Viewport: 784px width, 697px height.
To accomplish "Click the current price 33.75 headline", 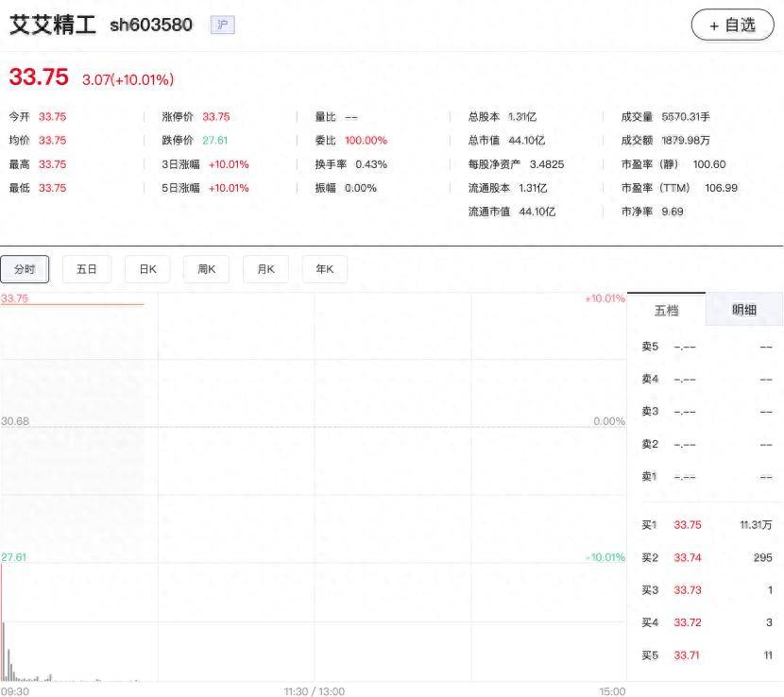I will 39,77.
